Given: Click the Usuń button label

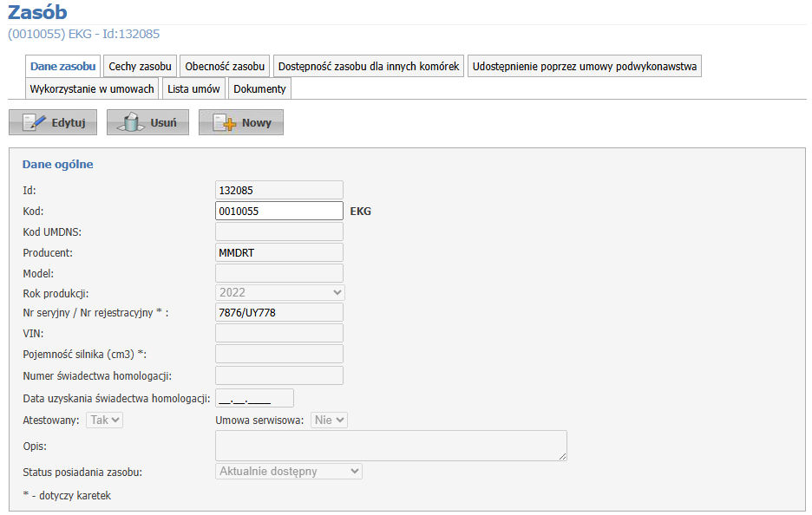Looking at the screenshot, I should click(x=164, y=122).
